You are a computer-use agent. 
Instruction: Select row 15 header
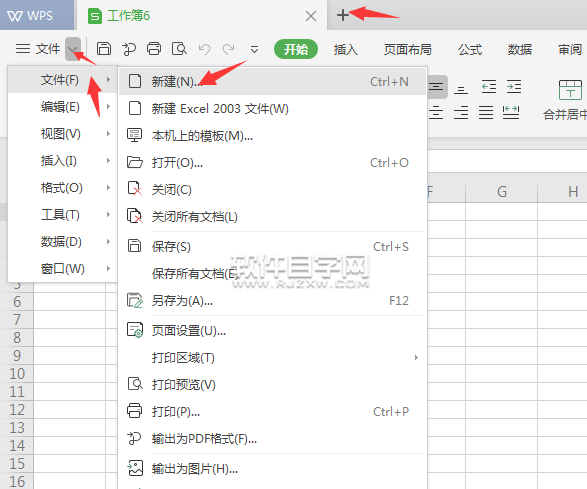[17, 463]
